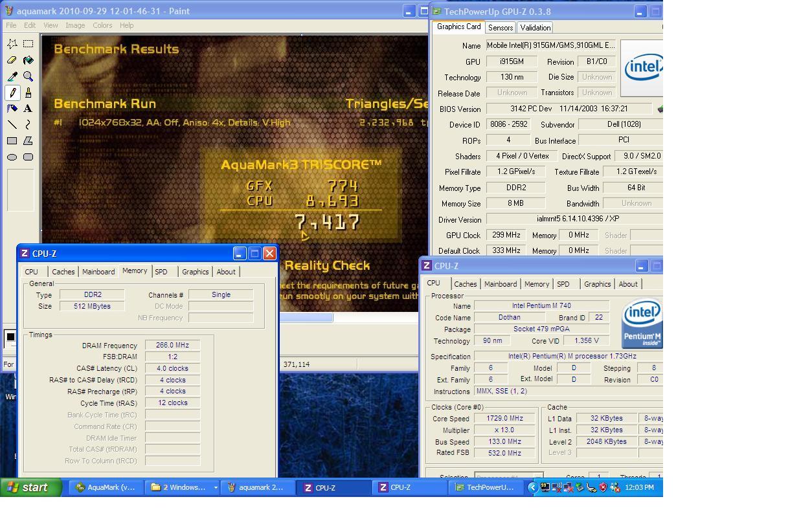Click the Cycle Time value '12 clocks'
The height and width of the screenshot is (530, 812).
pos(172,403)
